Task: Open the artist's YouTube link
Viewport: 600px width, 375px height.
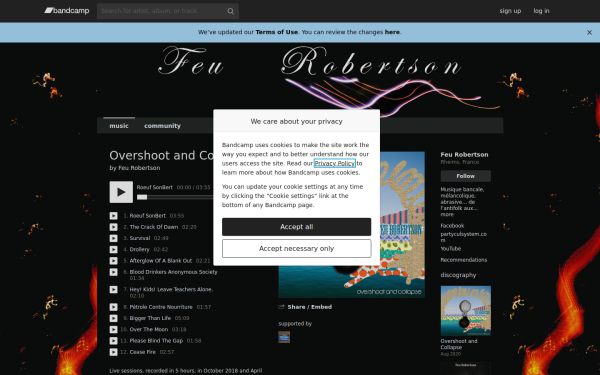Action: [x=451, y=249]
